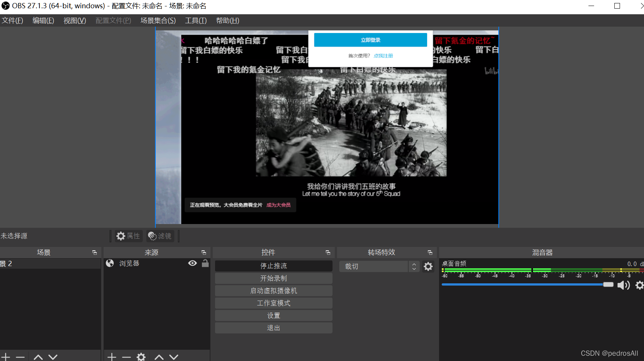Click the blue 立即登录 button in preview
Viewport: 644px width, 361px height.
pos(370,40)
